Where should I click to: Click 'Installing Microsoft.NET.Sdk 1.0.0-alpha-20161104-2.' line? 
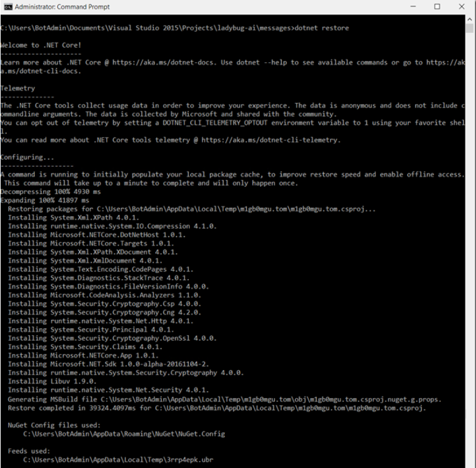[108, 364]
